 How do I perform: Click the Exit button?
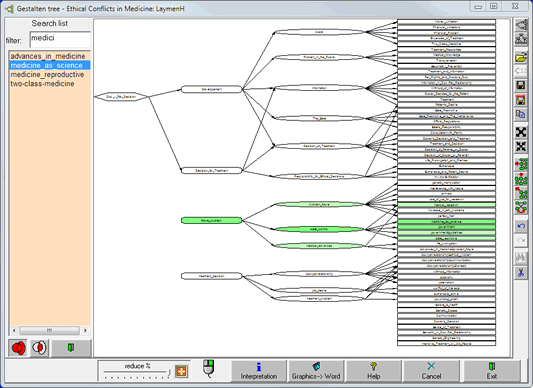[492, 371]
